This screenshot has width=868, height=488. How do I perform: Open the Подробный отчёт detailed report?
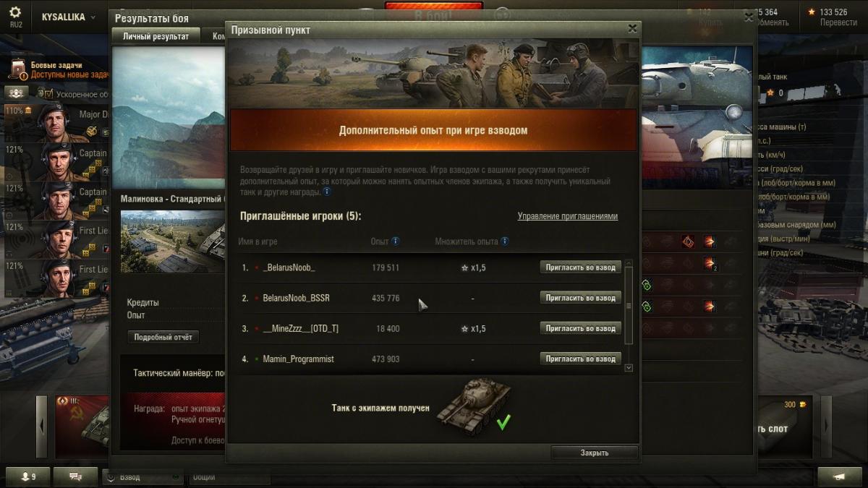pos(163,338)
